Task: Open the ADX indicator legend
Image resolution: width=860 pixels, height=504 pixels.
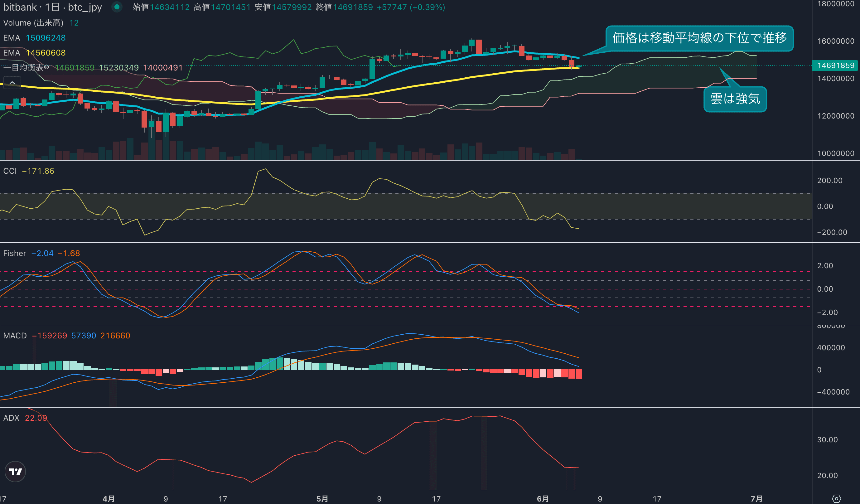Action: point(11,418)
